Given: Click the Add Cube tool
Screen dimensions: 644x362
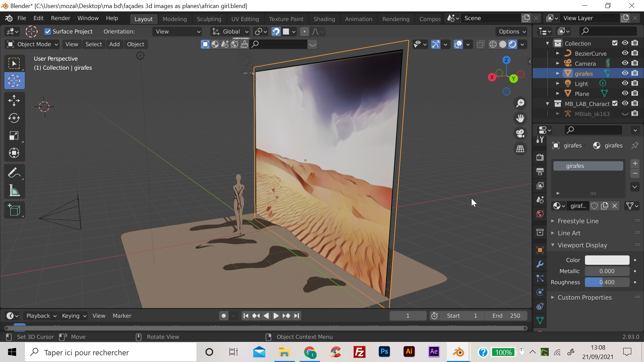Looking at the screenshot, I should (14, 210).
